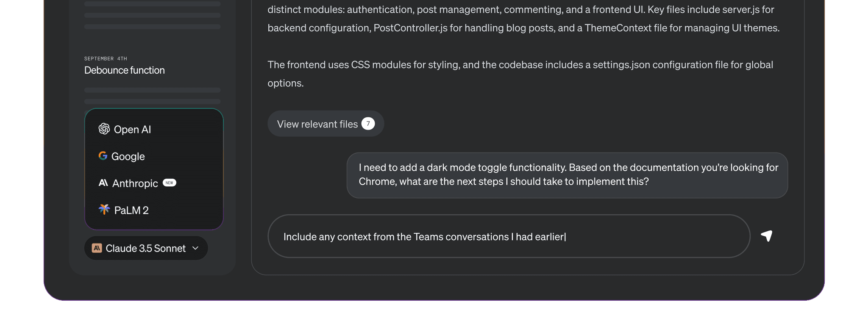This screenshot has height=335, width=868.
Task: Click the send message paper plane icon
Action: (x=767, y=236)
